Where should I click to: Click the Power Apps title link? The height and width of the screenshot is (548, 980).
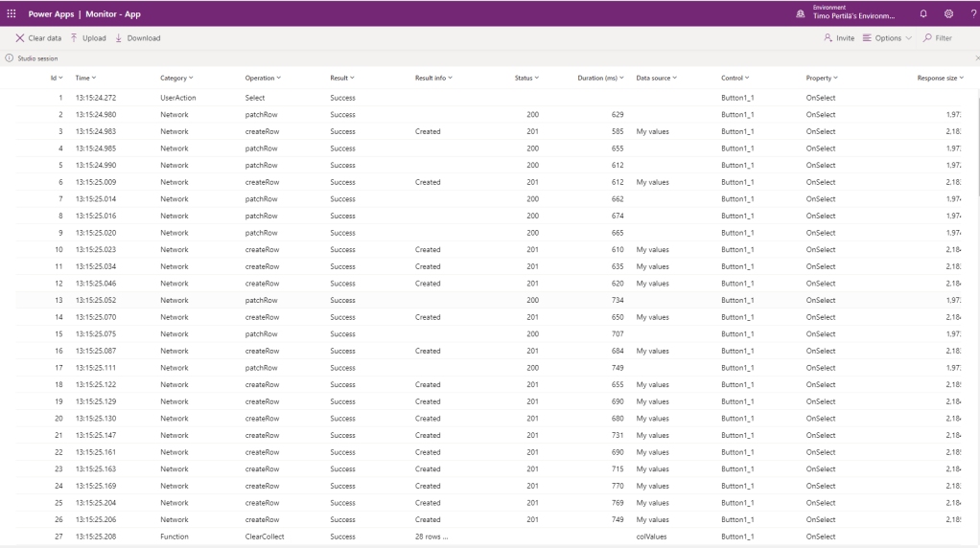click(51, 14)
